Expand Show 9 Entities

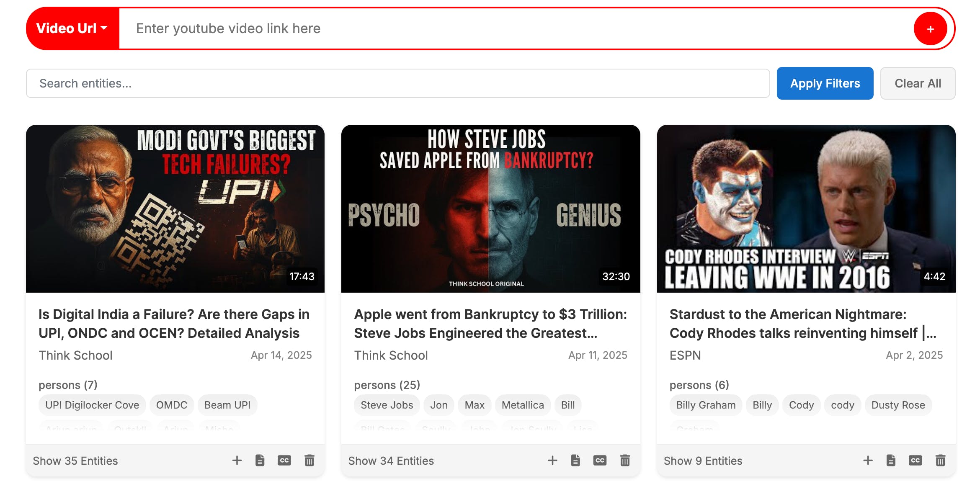[703, 461]
